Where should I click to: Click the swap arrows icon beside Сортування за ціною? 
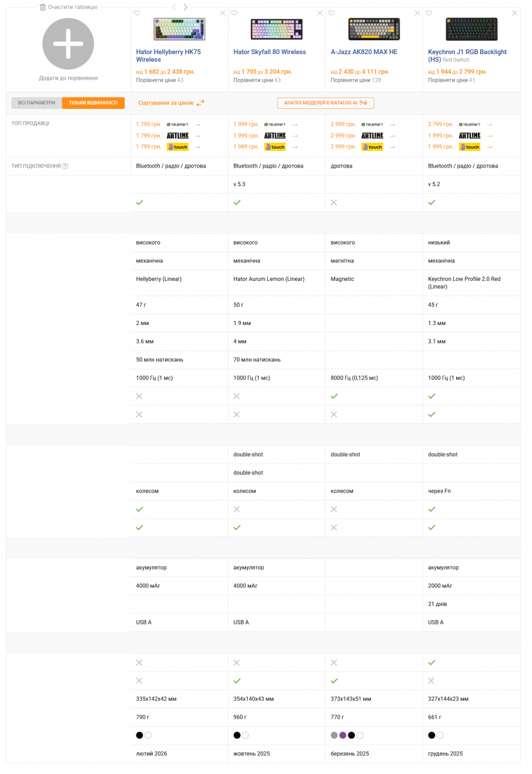(x=200, y=103)
